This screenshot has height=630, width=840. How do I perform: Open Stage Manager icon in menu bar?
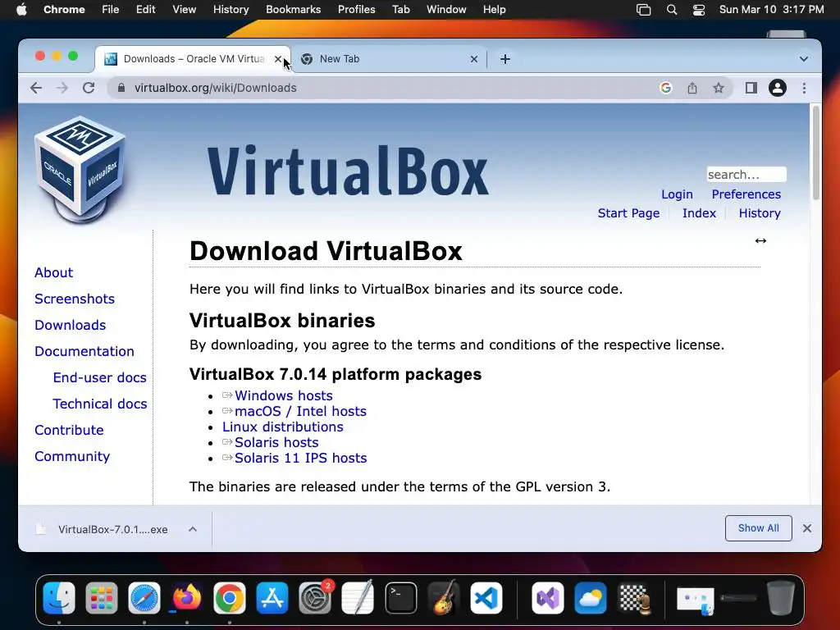(x=643, y=10)
